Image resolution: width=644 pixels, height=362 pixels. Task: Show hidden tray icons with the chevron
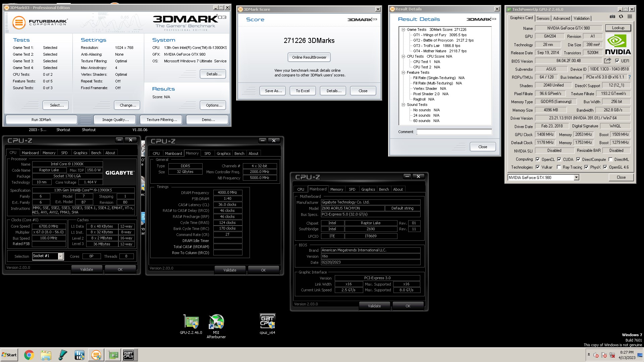[x=588, y=355]
